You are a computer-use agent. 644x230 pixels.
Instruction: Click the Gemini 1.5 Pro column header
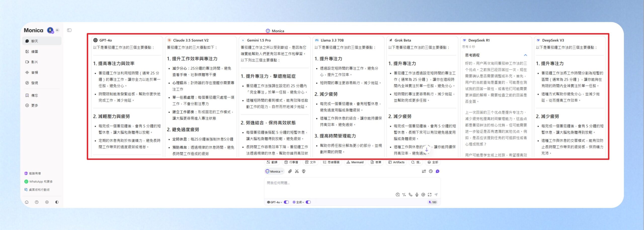[256, 40]
